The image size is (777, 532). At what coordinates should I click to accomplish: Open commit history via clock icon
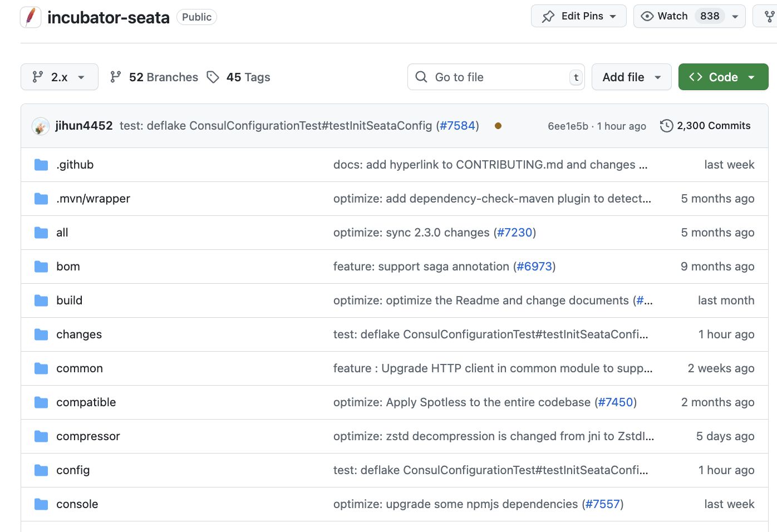coord(666,126)
